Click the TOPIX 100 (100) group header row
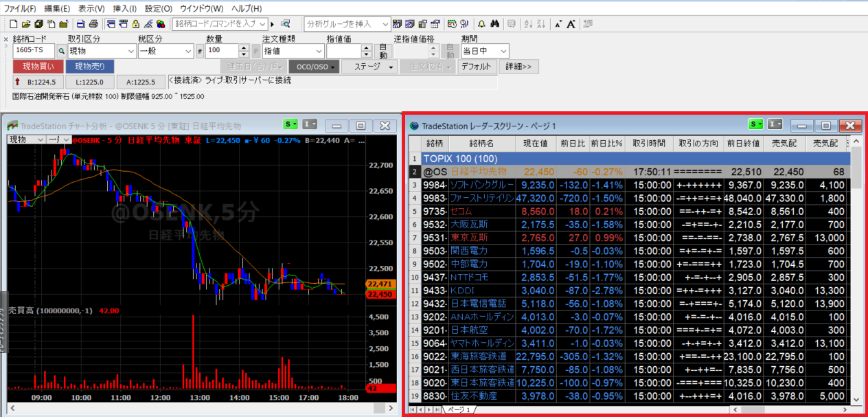 click(636, 158)
